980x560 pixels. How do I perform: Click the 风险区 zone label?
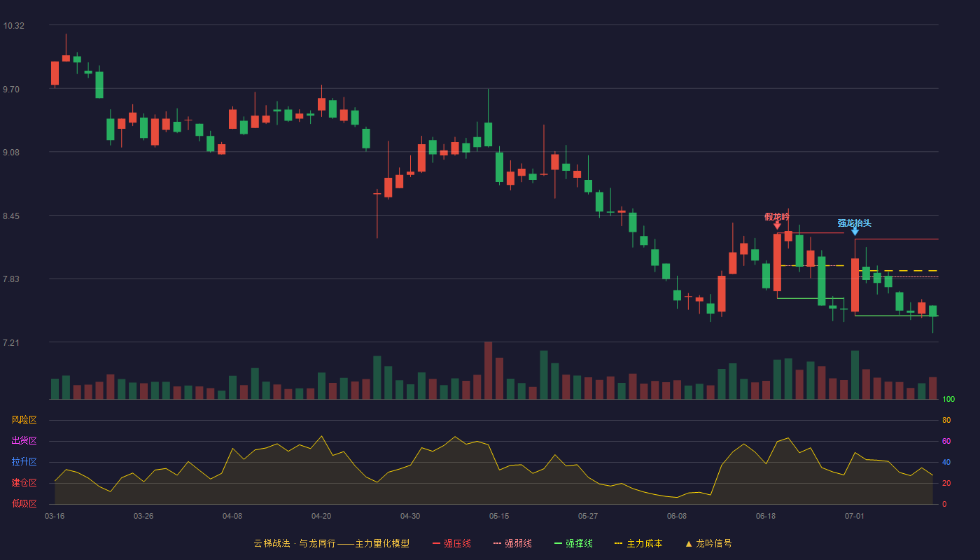tap(24, 420)
